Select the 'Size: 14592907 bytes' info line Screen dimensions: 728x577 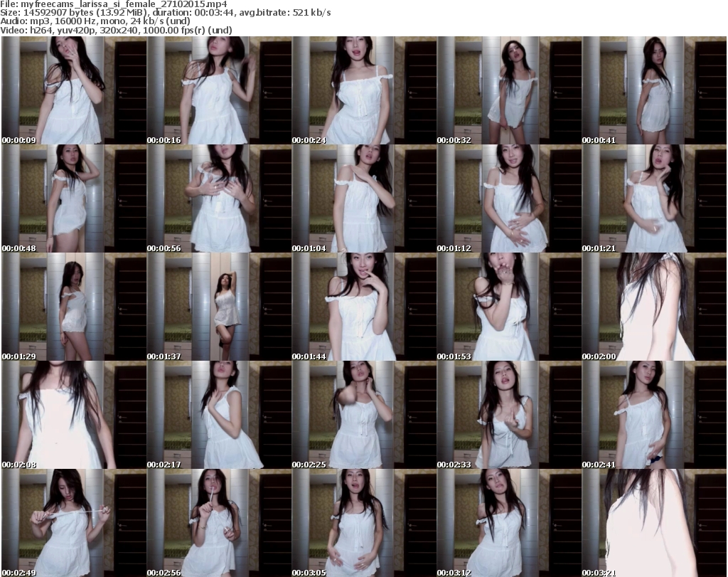pyautogui.click(x=165, y=13)
